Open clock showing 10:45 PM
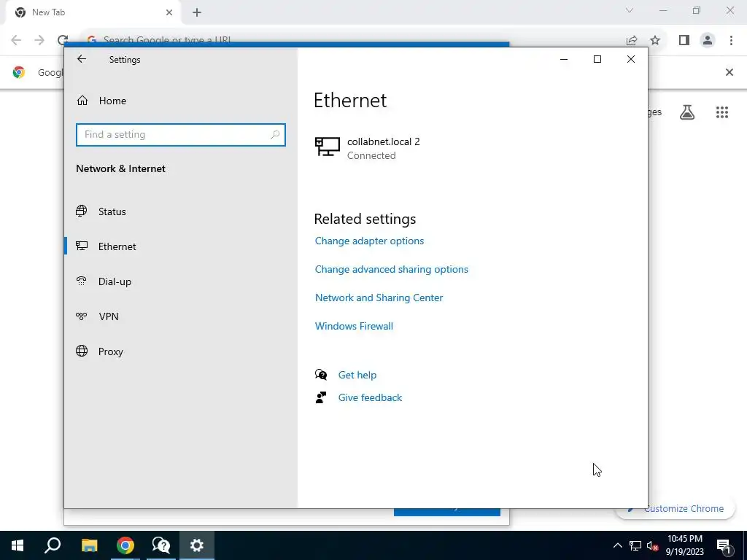 click(684, 545)
